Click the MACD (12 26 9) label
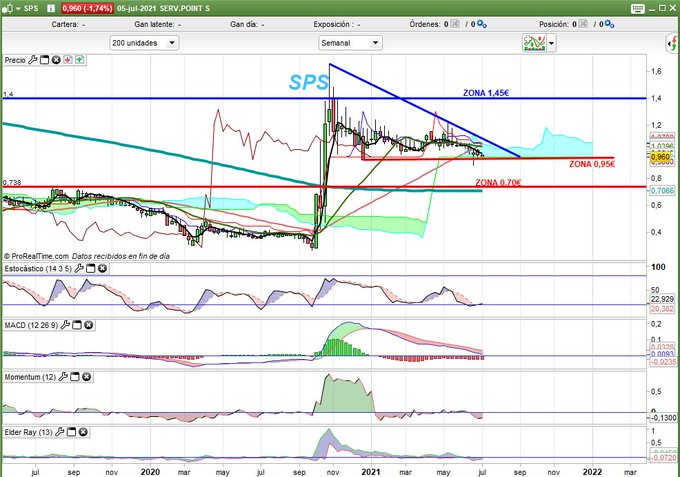 tap(31, 325)
